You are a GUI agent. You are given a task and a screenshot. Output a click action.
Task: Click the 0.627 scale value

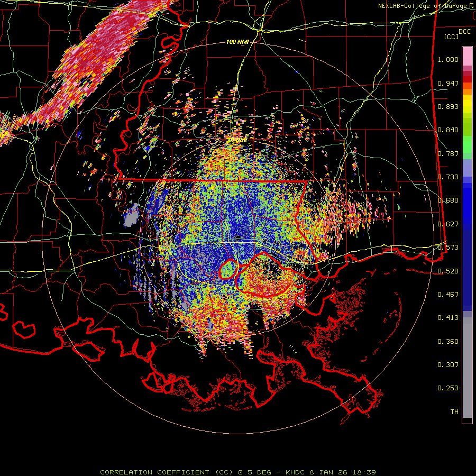tap(448, 224)
